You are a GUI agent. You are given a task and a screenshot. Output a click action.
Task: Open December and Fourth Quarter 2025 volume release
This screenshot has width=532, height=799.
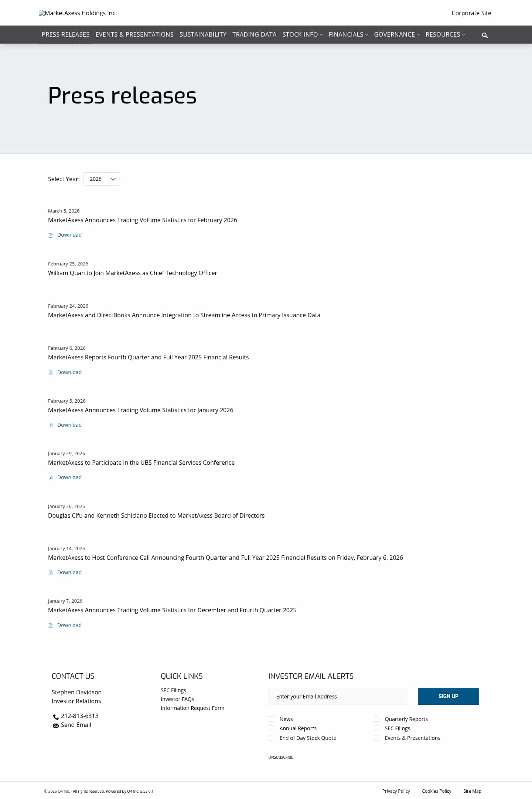point(172,610)
